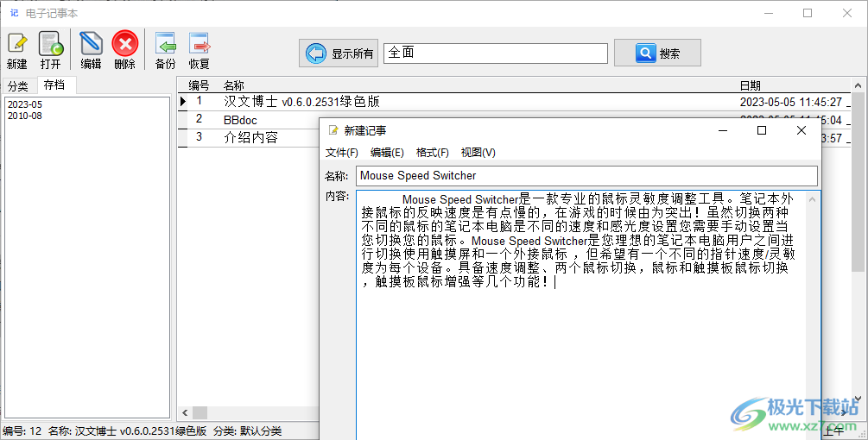868x440 pixels.
Task: Click the list horizontal scroll left arrow
Action: click(x=185, y=412)
